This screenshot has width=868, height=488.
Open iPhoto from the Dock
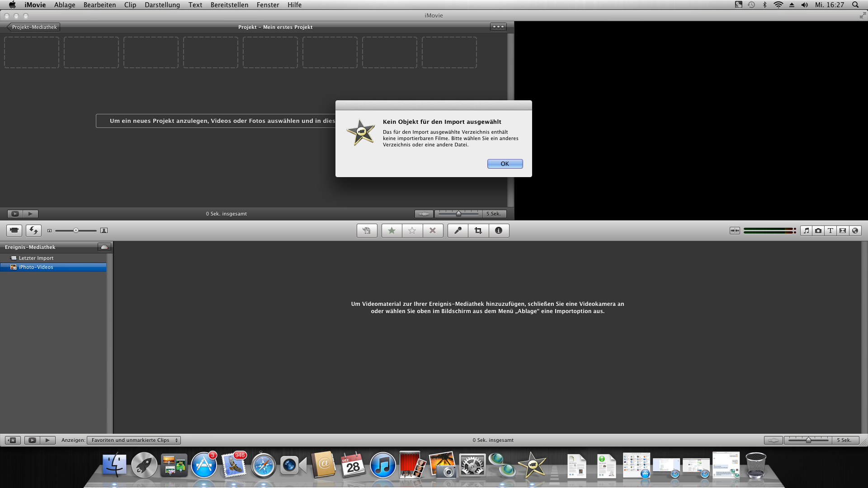coord(443,465)
